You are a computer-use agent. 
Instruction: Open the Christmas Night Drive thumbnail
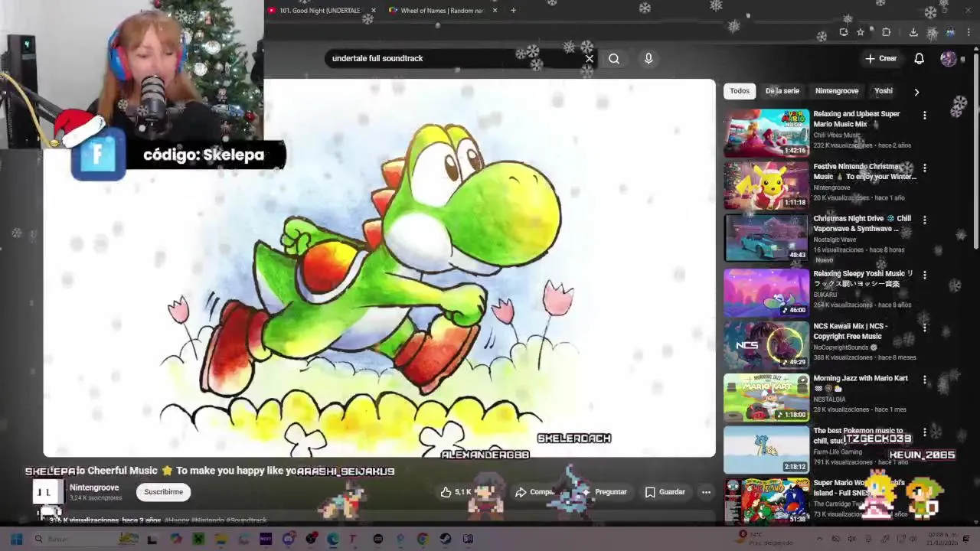766,237
